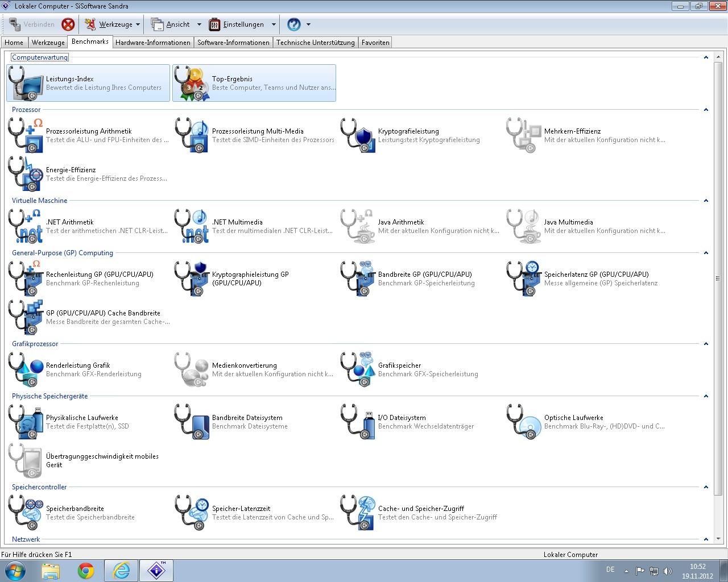Click the Ansicht toolbar button
Screen dimensions: 728x582
pos(171,24)
